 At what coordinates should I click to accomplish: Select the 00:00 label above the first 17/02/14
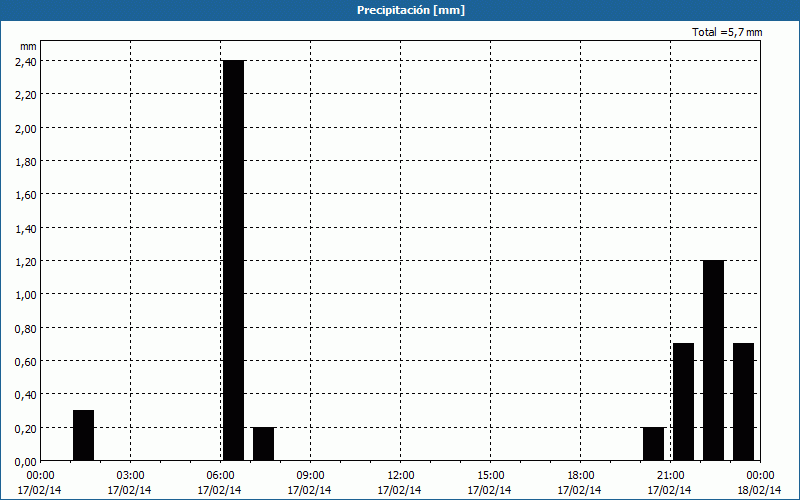click(40, 476)
